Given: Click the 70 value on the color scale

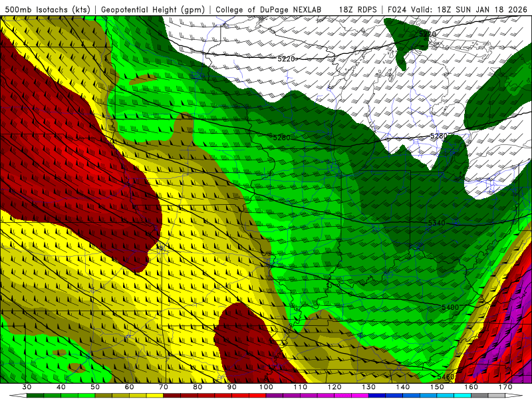Looking at the screenshot, I should 164,387.
